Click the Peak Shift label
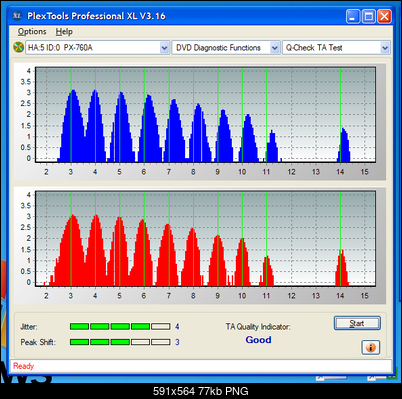This screenshot has width=402, height=399. click(x=38, y=342)
